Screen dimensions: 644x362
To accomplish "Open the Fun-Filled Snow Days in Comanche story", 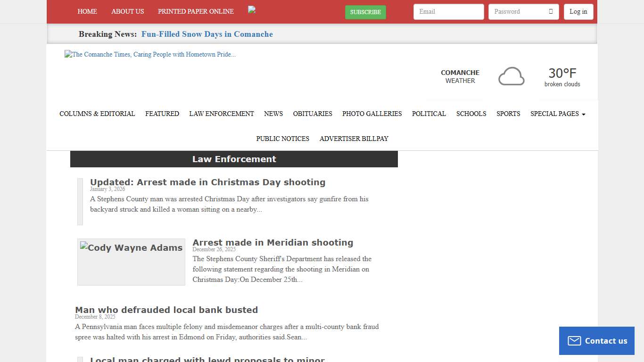I will coord(207,34).
